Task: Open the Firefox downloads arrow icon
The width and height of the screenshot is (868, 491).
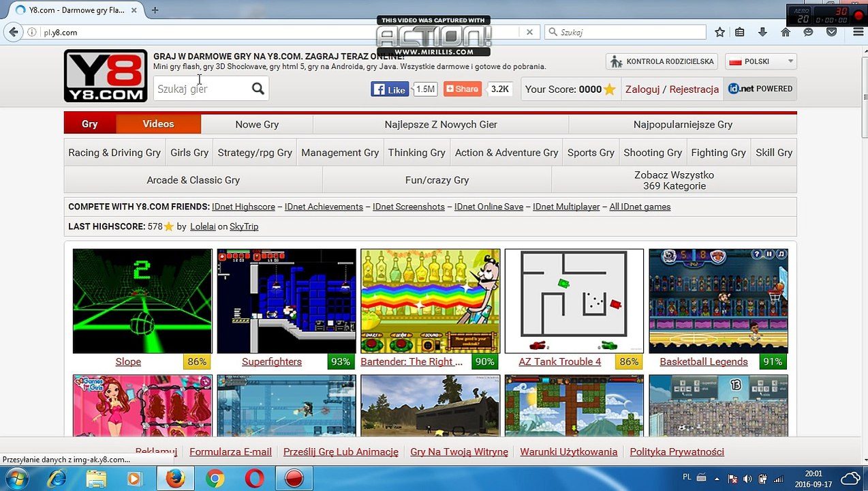Action: pos(762,32)
